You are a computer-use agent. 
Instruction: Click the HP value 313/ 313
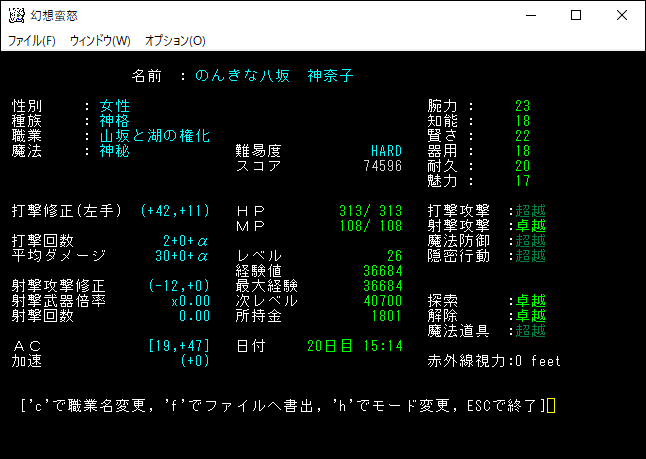(370, 211)
